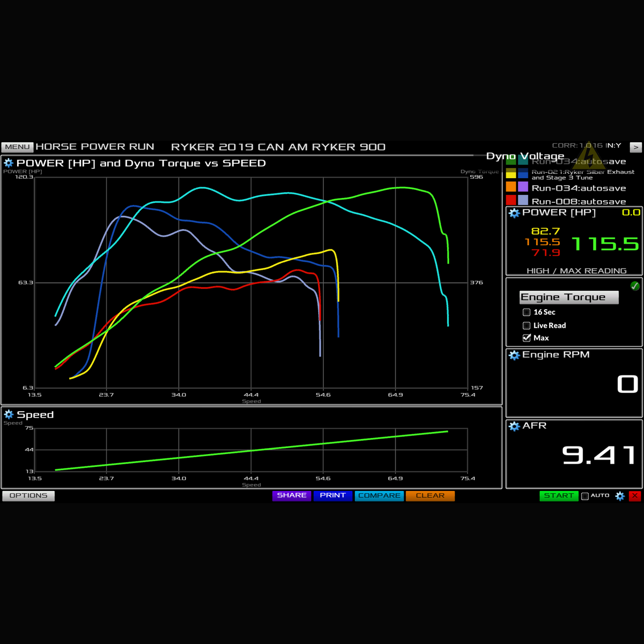Open the Engine Torque dropdown
Image resolution: width=644 pixels, height=644 pixels.
(x=569, y=297)
